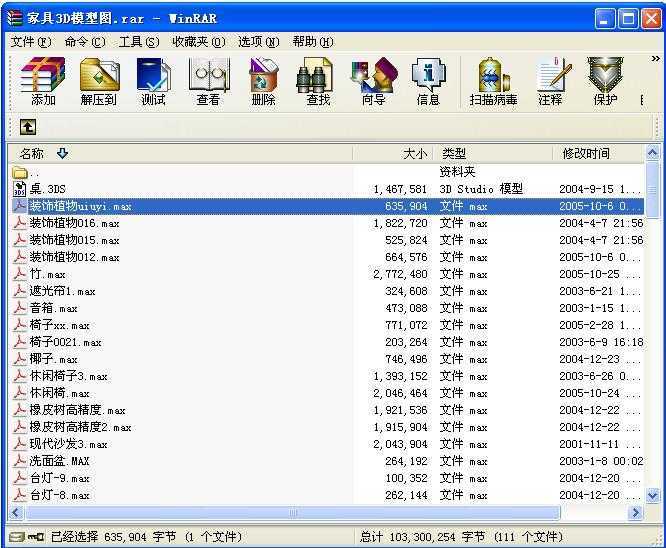
Task: Click the drive icon in status bar
Action: pos(17,537)
